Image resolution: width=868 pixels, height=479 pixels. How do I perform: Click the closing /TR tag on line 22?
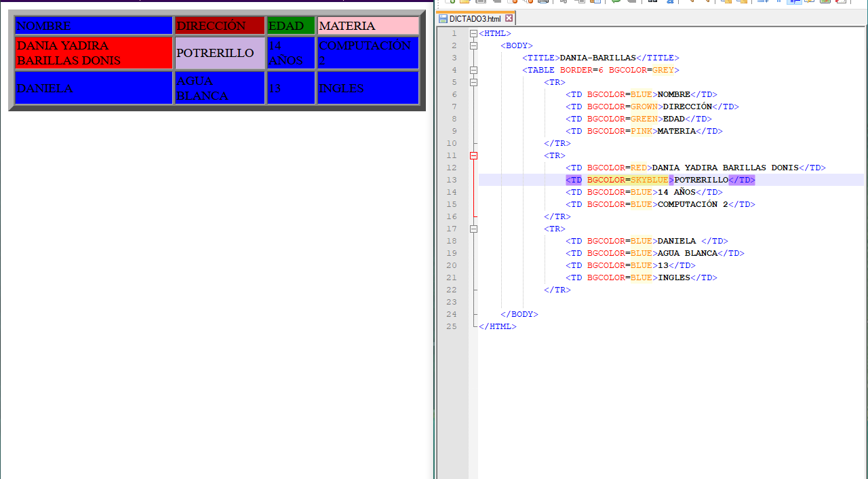[557, 290]
